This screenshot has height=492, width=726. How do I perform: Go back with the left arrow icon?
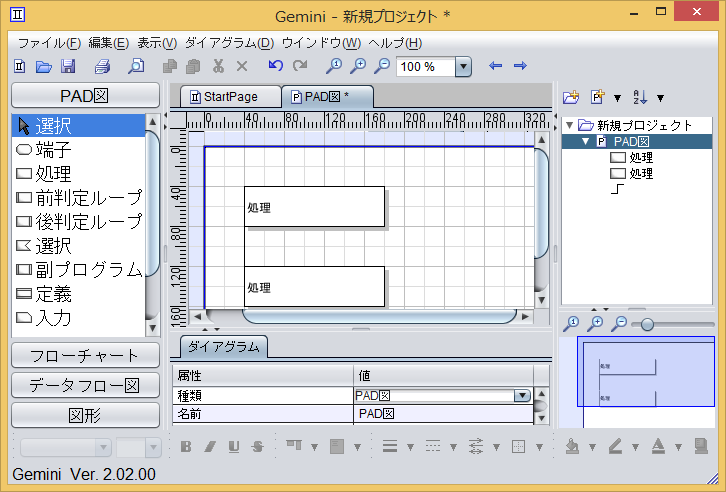(x=495, y=66)
